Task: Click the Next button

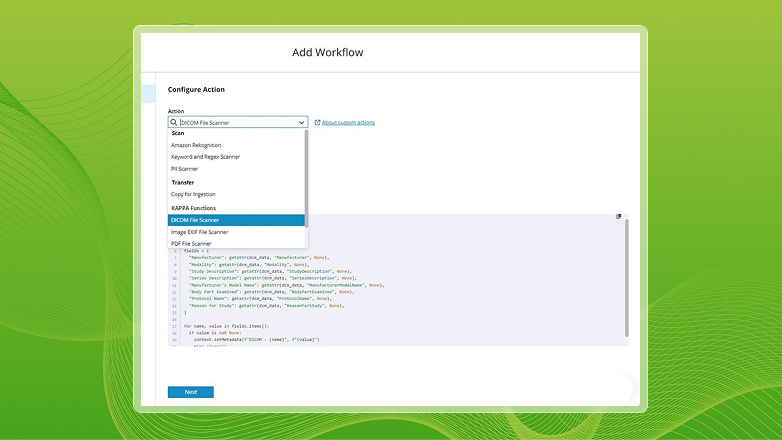Action: click(191, 392)
